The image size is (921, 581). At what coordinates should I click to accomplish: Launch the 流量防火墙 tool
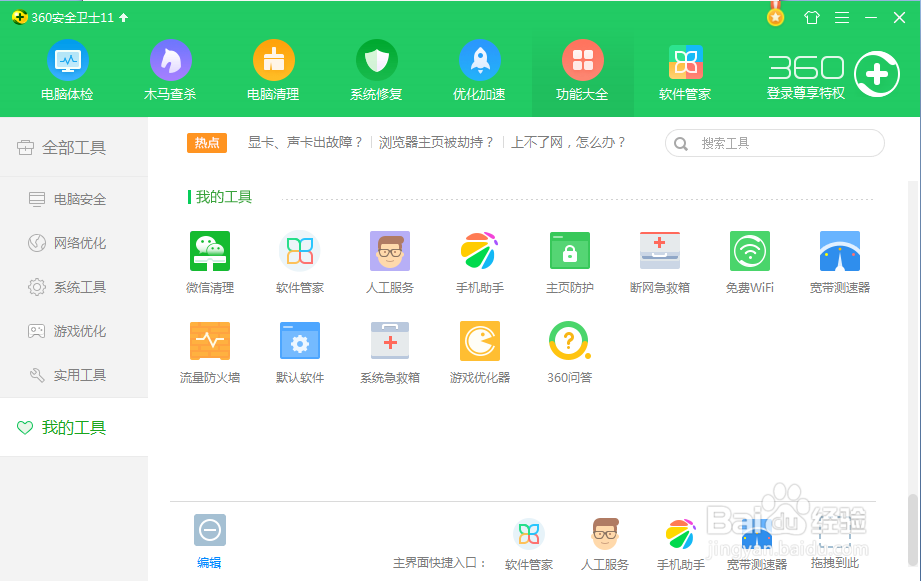click(210, 352)
